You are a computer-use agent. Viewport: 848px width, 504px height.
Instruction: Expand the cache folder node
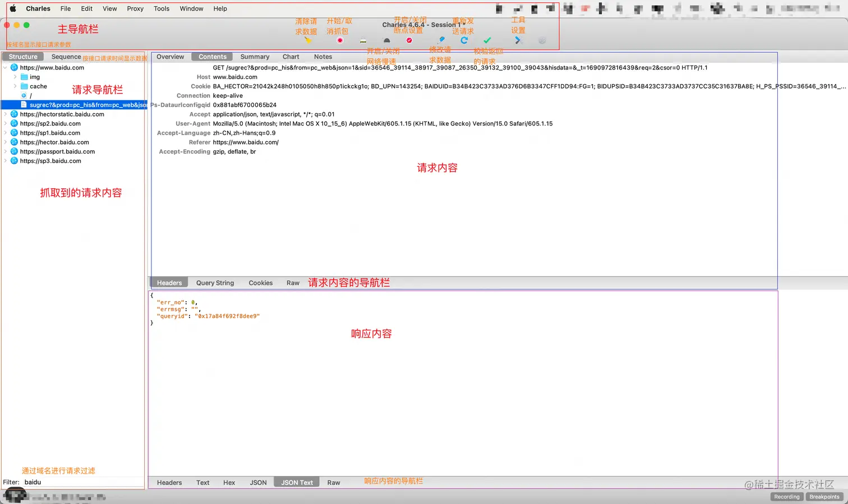click(x=15, y=86)
